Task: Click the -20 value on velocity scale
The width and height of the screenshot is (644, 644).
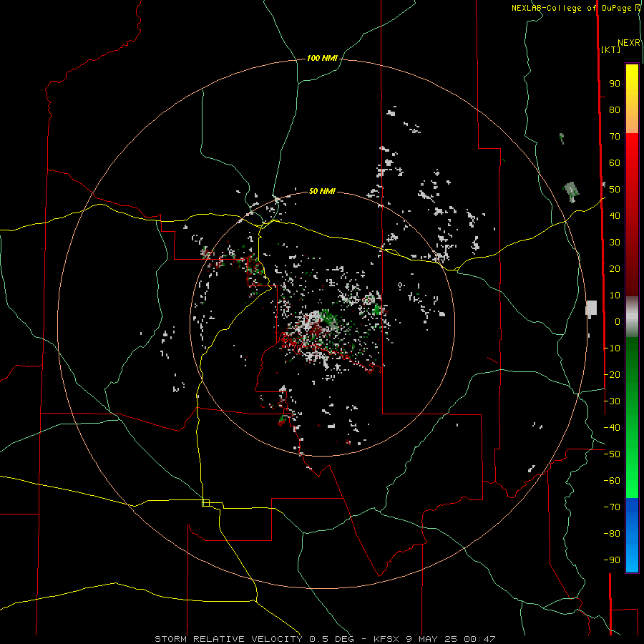Action: [612, 375]
